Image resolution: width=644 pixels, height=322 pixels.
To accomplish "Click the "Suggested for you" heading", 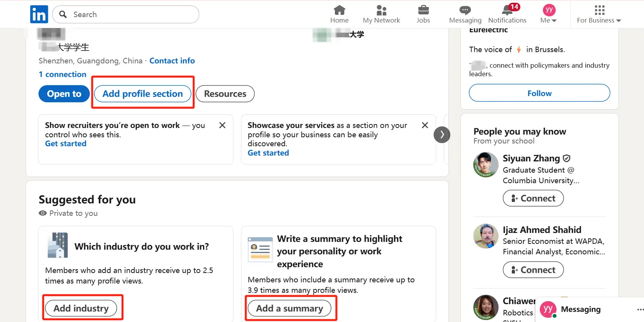I will [x=87, y=199].
